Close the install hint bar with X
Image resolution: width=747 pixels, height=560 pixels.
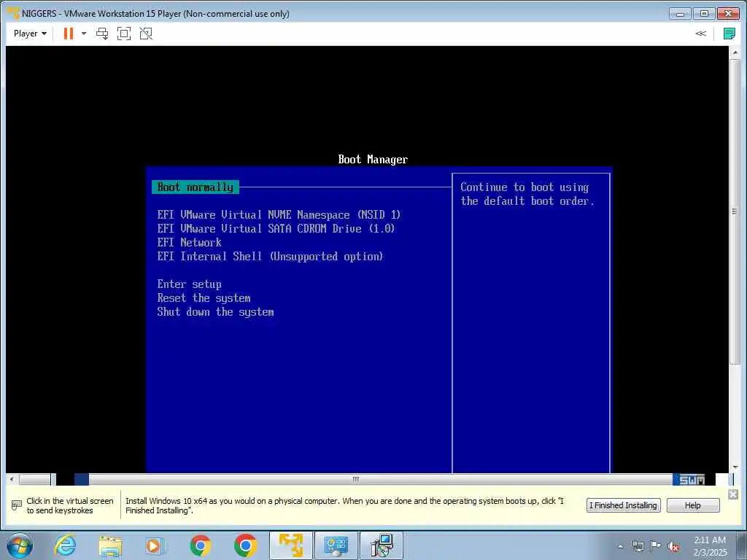tap(733, 494)
